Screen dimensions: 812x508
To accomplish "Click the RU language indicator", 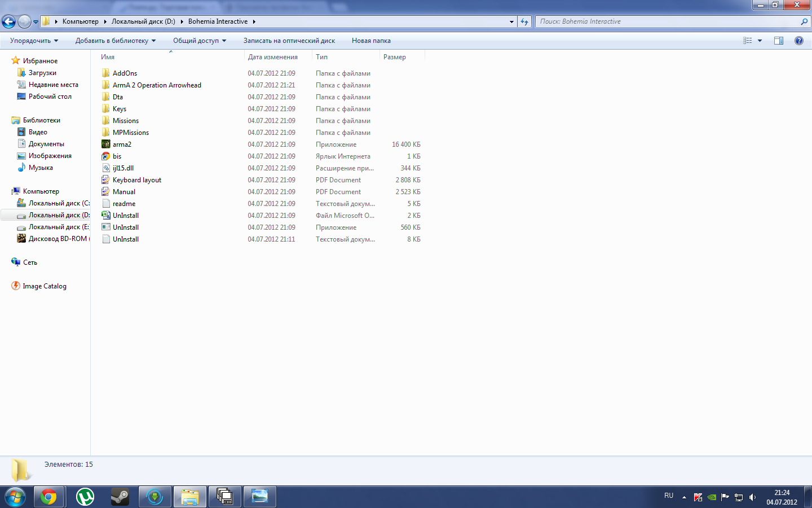I will pyautogui.click(x=669, y=496).
